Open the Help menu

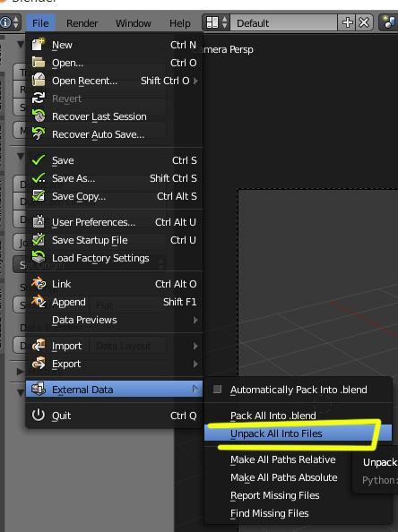click(x=179, y=23)
